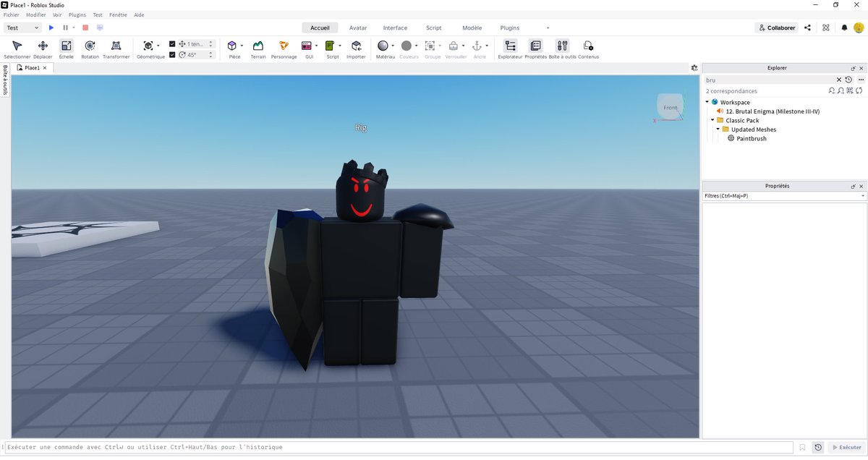This screenshot has width=868, height=460.
Task: Expand the GUI dropdown arrow
Action: pos(317,46)
